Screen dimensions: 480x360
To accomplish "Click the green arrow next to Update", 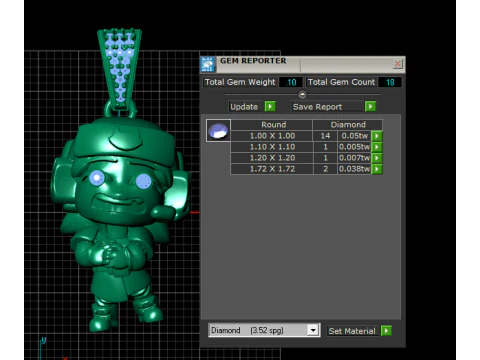I will pyautogui.click(x=270, y=106).
